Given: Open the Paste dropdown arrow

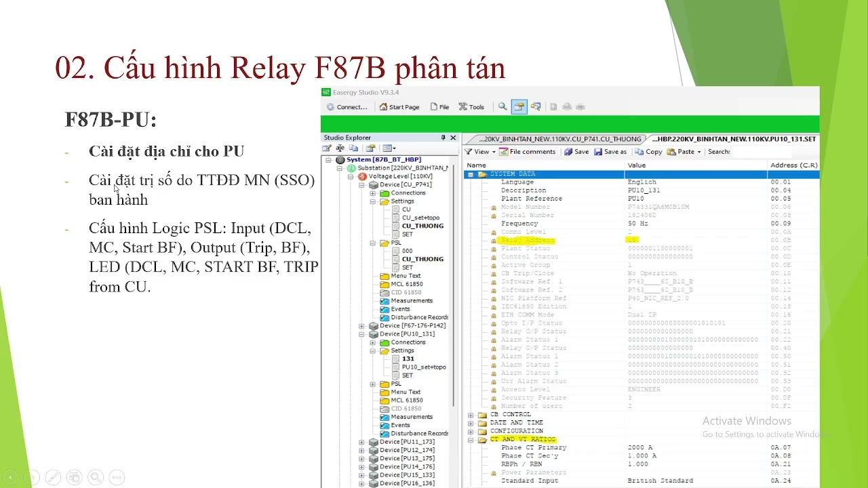Looking at the screenshot, I should (698, 152).
